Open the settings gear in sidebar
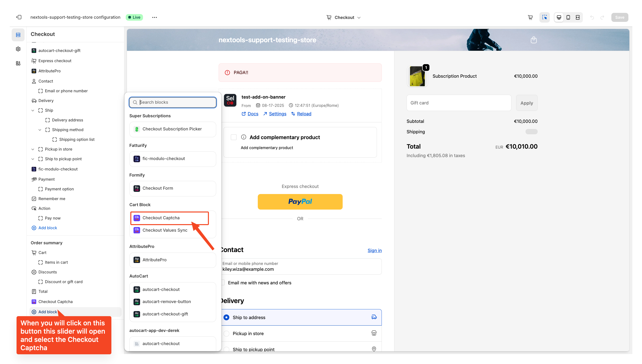The image size is (642, 364). (x=18, y=49)
